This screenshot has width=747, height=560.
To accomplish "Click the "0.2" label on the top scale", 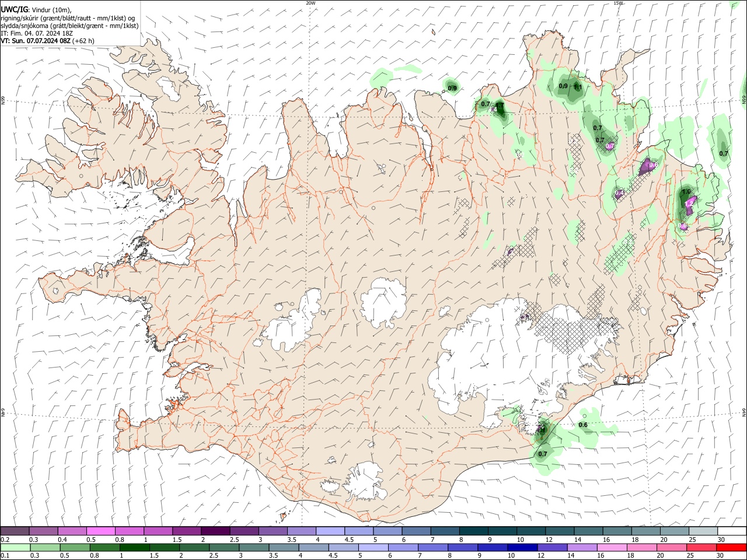I will [x=5, y=540].
